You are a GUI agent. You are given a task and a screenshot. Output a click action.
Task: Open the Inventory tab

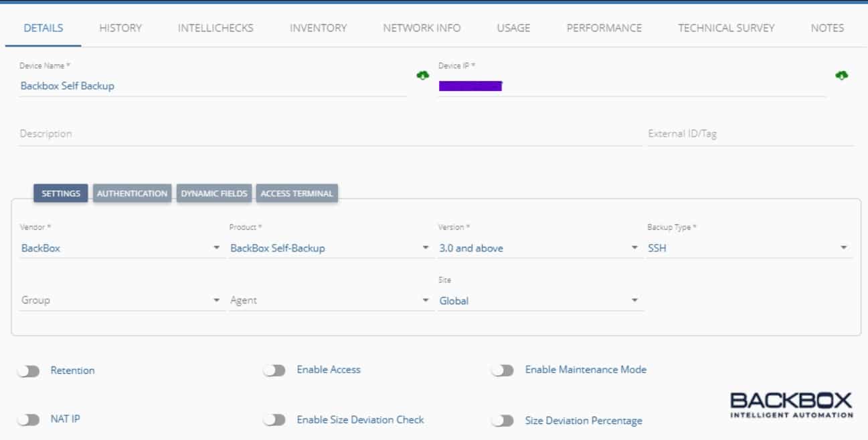tap(319, 28)
